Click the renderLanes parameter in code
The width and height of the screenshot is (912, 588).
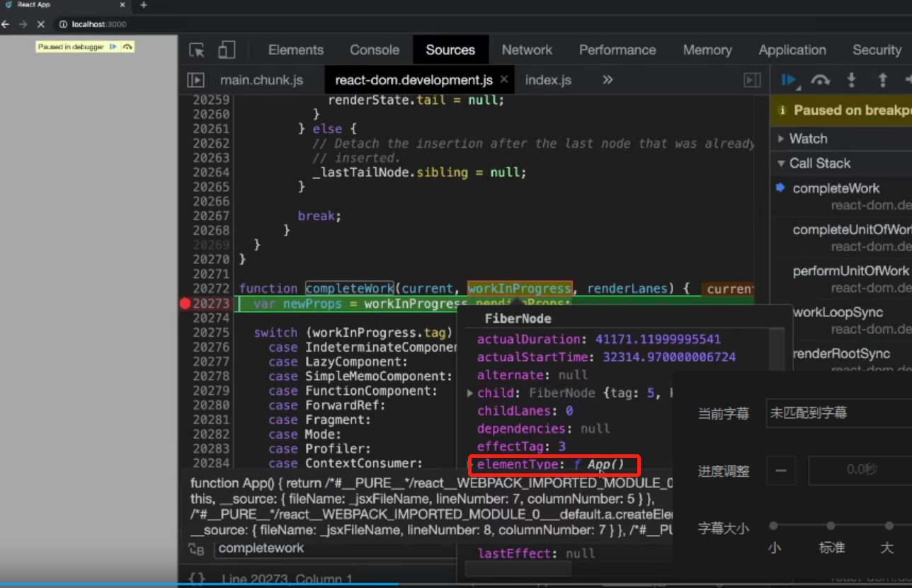coord(627,289)
